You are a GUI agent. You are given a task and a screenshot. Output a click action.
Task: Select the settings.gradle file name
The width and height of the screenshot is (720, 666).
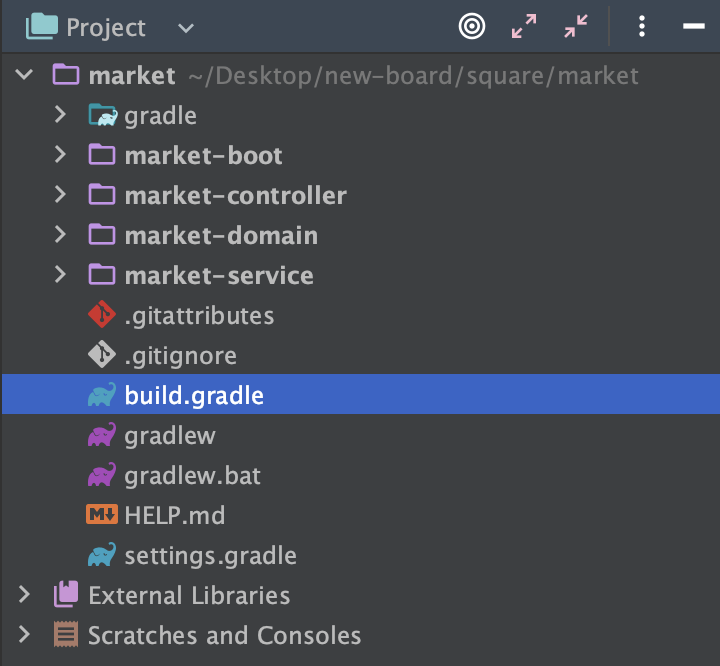pyautogui.click(x=210, y=556)
